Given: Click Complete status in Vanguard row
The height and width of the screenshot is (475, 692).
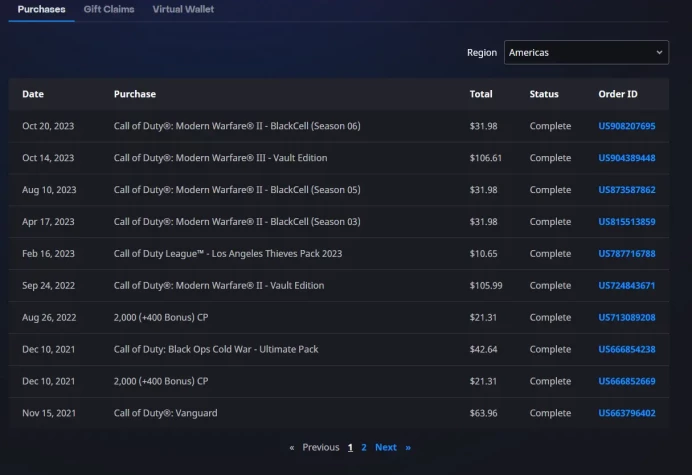Looking at the screenshot, I should pyautogui.click(x=550, y=413).
